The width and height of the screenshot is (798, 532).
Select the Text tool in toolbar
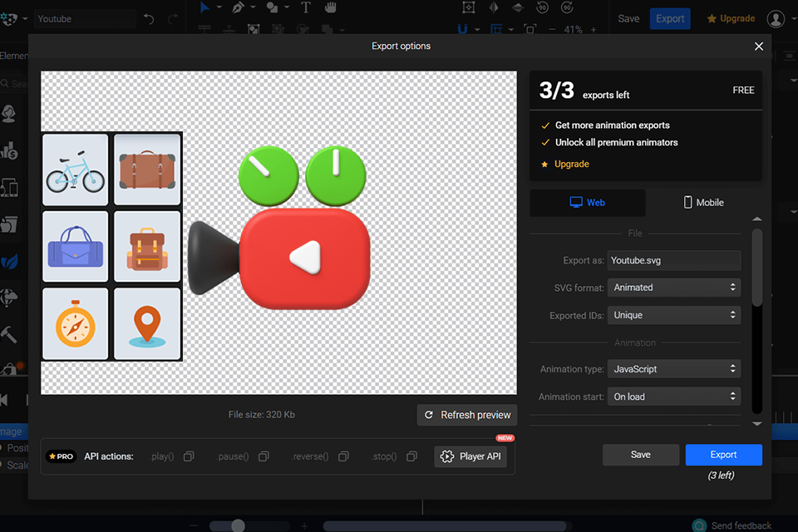(305, 7)
